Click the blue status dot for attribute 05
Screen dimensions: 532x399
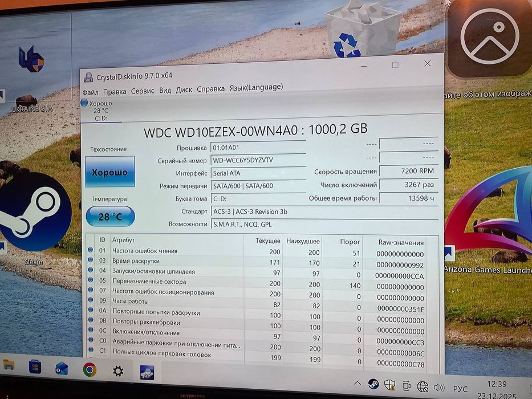tap(90, 280)
